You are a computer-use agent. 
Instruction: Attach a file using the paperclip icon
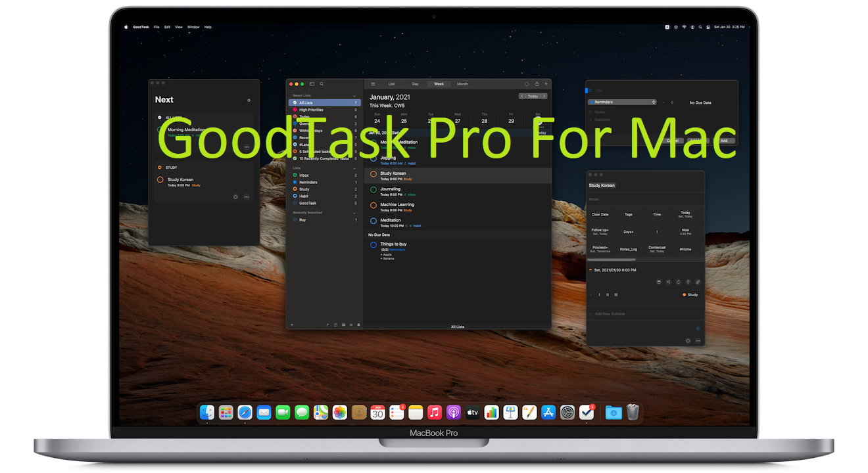pyautogui.click(x=698, y=282)
